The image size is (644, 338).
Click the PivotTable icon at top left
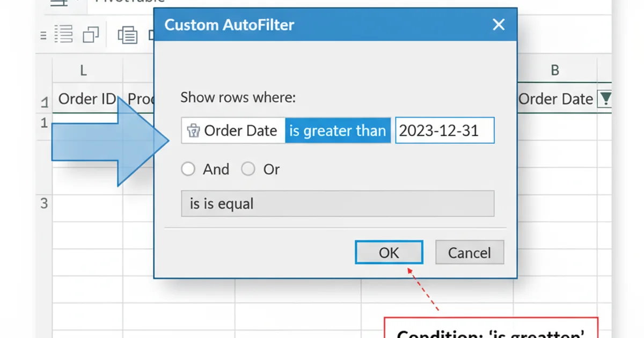[x=58, y=3]
